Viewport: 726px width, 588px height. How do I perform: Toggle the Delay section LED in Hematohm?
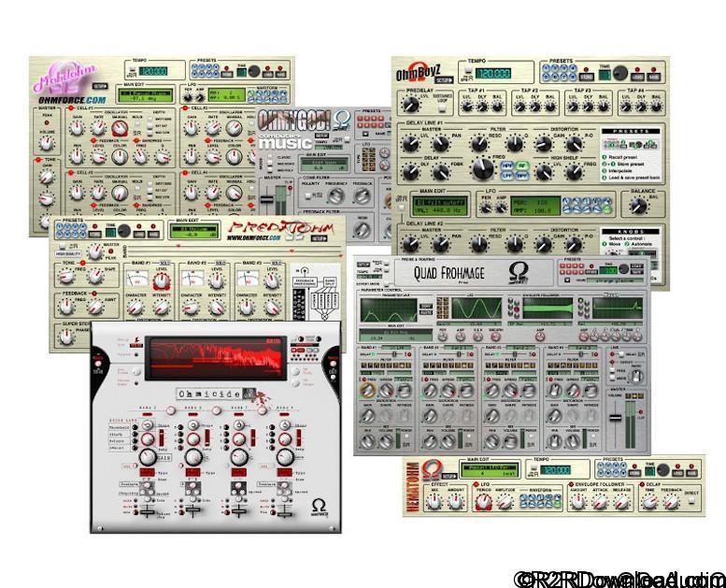[643, 484]
